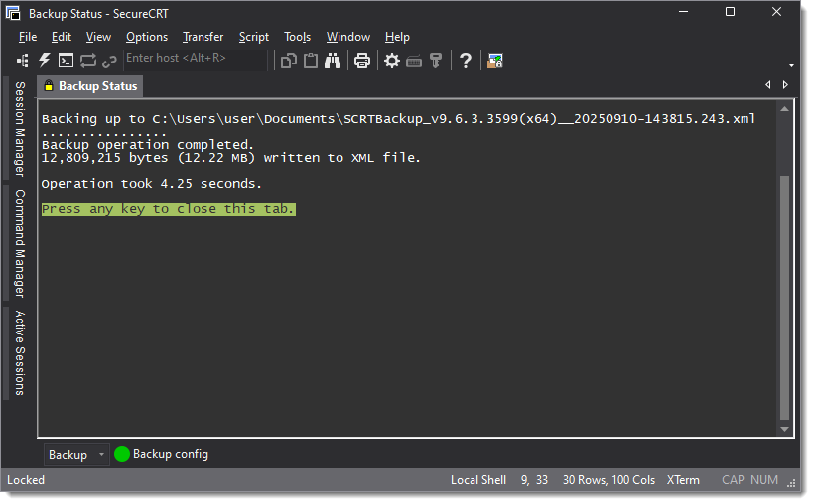Click the Quick Connect lightning bolt icon
Screen dimensions: 813x504
(44, 61)
